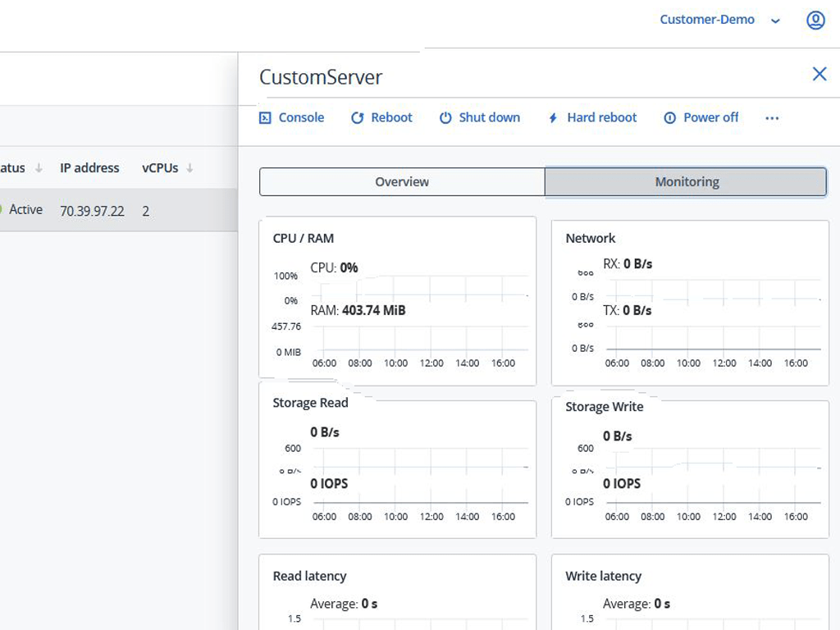
Task: Click the Shut down power icon
Action: (445, 118)
